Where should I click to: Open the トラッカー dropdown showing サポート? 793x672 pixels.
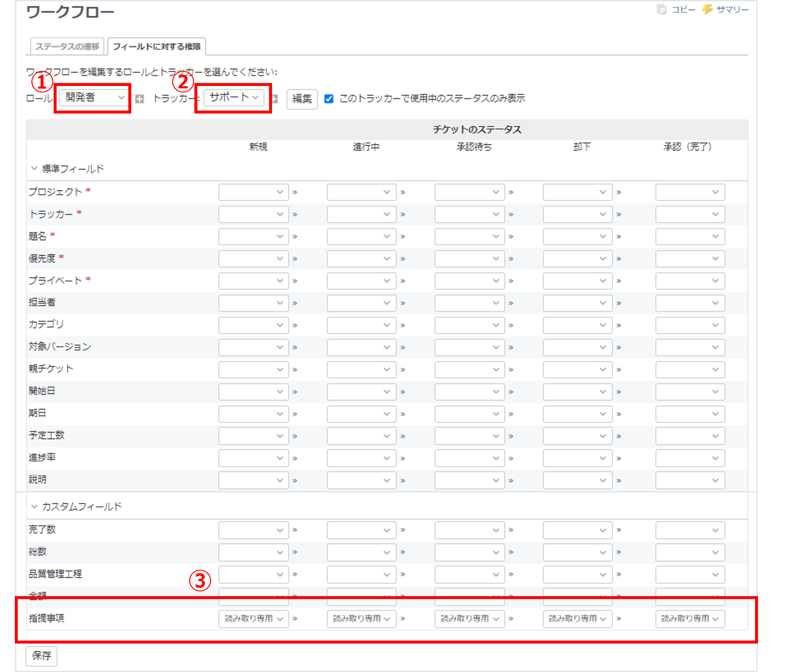click(234, 98)
